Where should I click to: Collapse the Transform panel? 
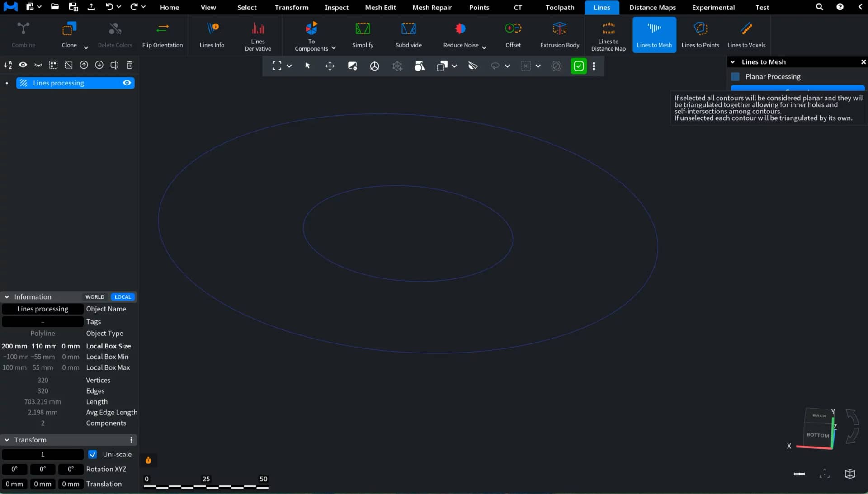7,440
